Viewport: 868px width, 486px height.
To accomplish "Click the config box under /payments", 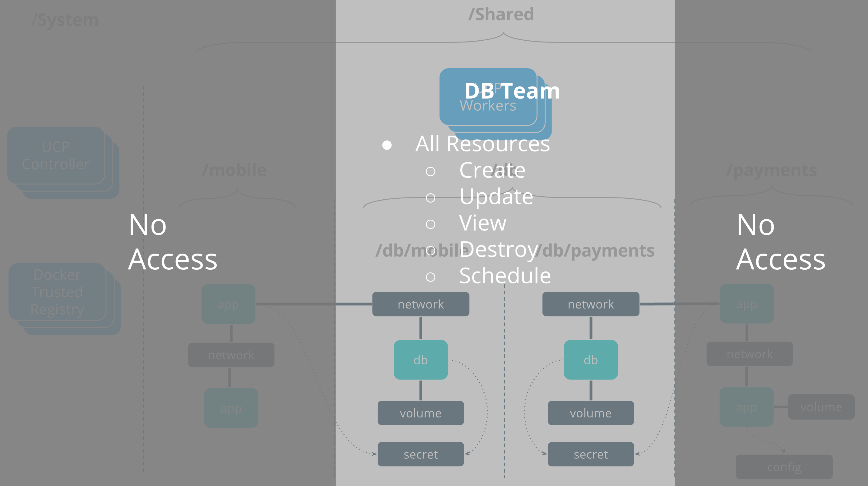I will [784, 467].
